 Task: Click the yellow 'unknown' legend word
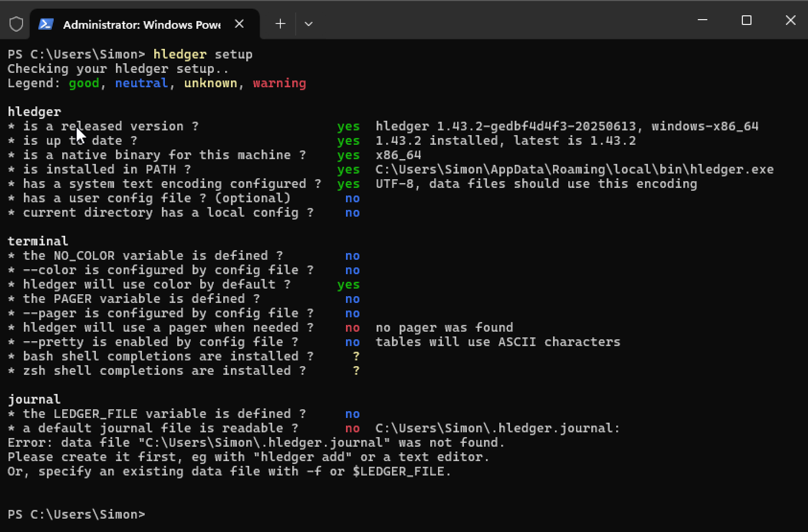click(x=210, y=83)
